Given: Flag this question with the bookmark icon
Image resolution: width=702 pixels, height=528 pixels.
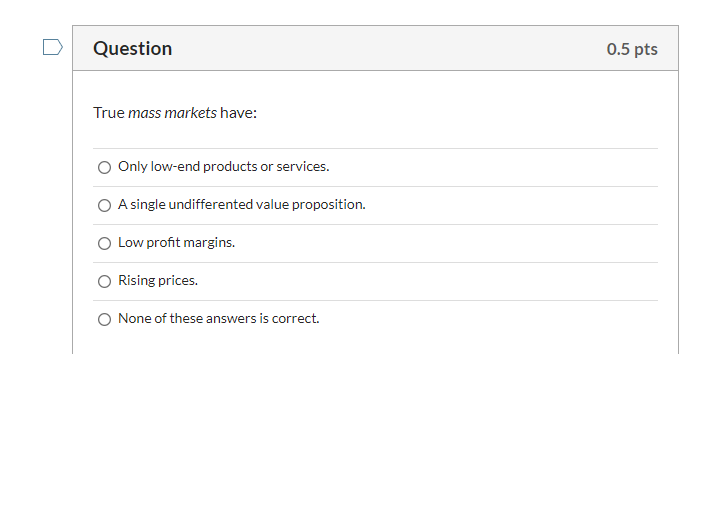Looking at the screenshot, I should [53, 47].
